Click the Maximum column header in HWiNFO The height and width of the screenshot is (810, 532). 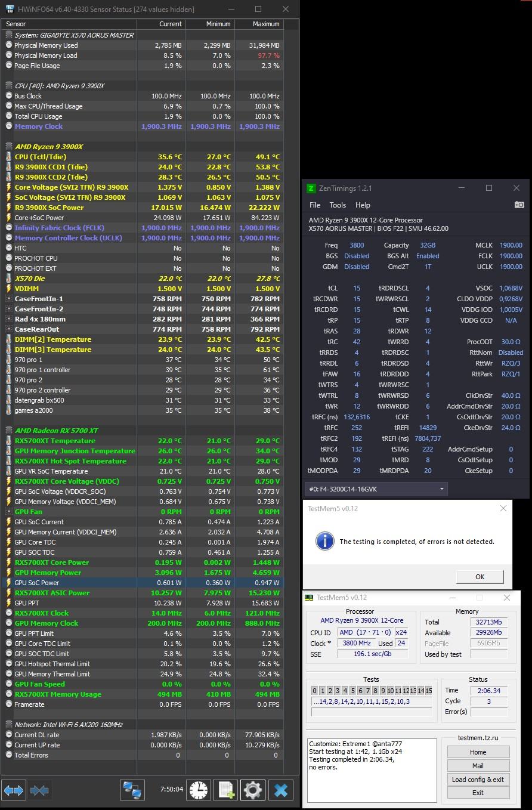(259, 24)
